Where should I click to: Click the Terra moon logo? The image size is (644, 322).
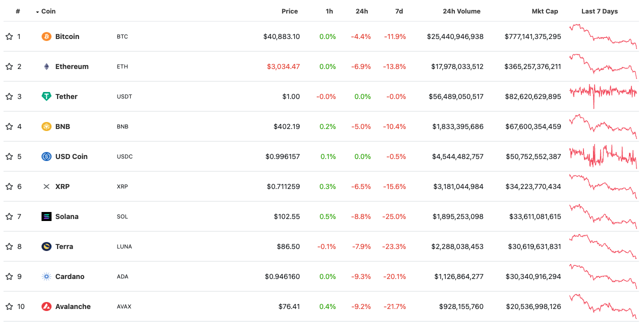click(x=47, y=246)
